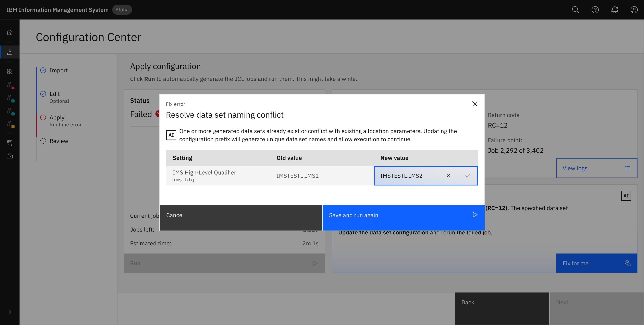This screenshot has width=644, height=325.
Task: Go to the Import step
Action: pyautogui.click(x=54, y=70)
